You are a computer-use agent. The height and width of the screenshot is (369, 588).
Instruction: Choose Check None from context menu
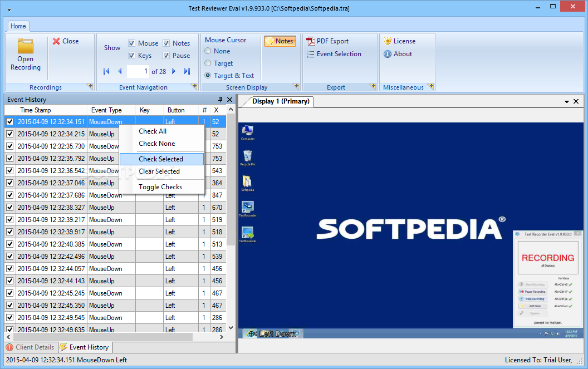(x=161, y=144)
